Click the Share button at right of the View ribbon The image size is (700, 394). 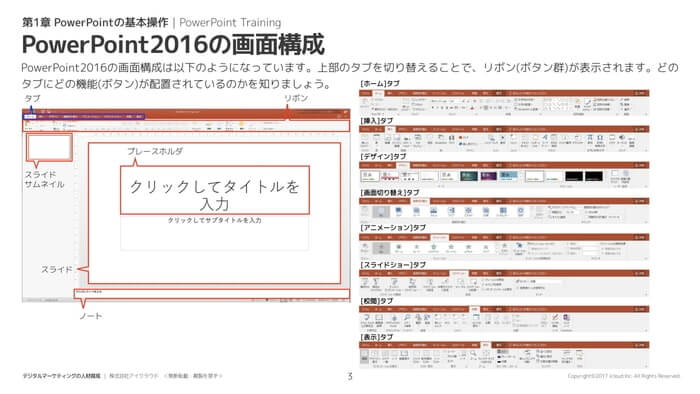(641, 345)
